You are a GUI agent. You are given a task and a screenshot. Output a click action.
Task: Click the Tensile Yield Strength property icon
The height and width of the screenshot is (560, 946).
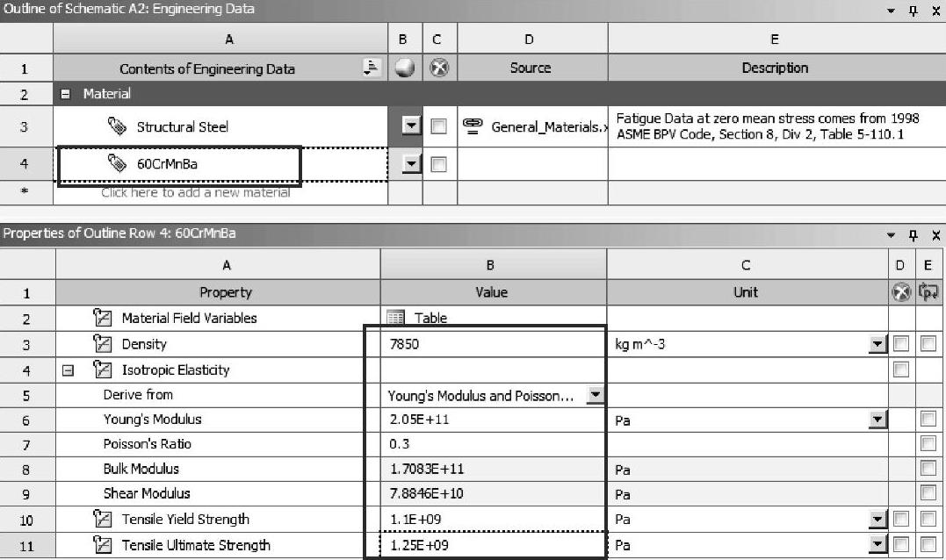click(103, 519)
